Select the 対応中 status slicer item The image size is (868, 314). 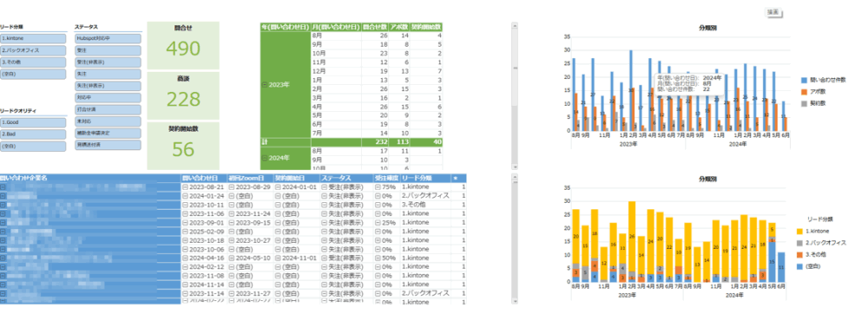pyautogui.click(x=108, y=97)
